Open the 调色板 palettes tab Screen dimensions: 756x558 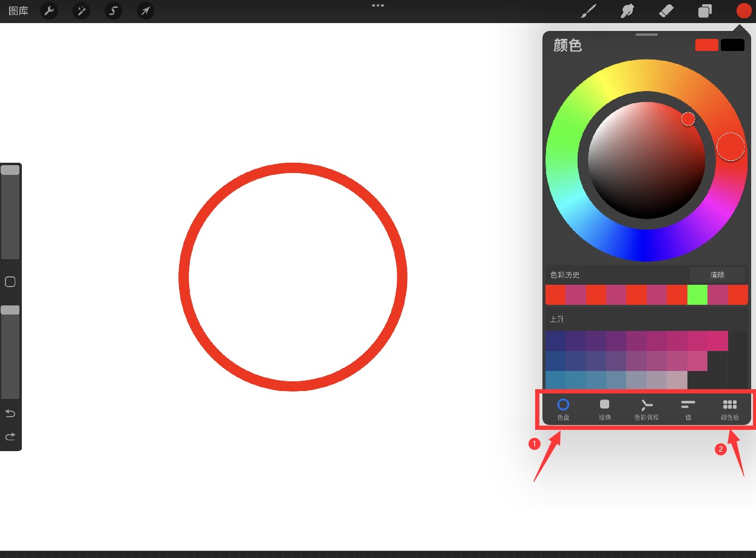coord(730,409)
